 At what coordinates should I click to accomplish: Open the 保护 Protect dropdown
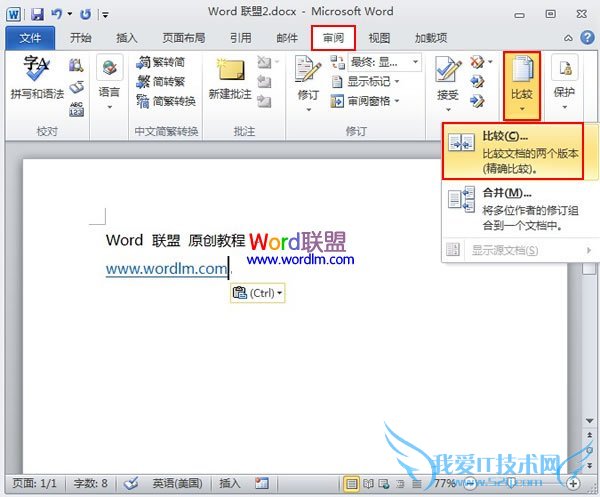point(564,82)
